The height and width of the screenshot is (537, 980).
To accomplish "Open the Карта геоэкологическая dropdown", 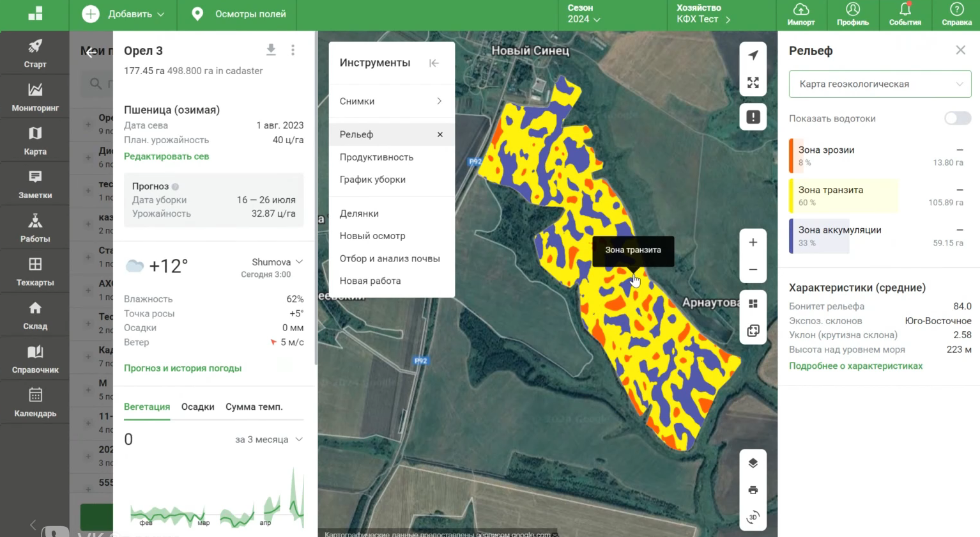I will pos(880,84).
